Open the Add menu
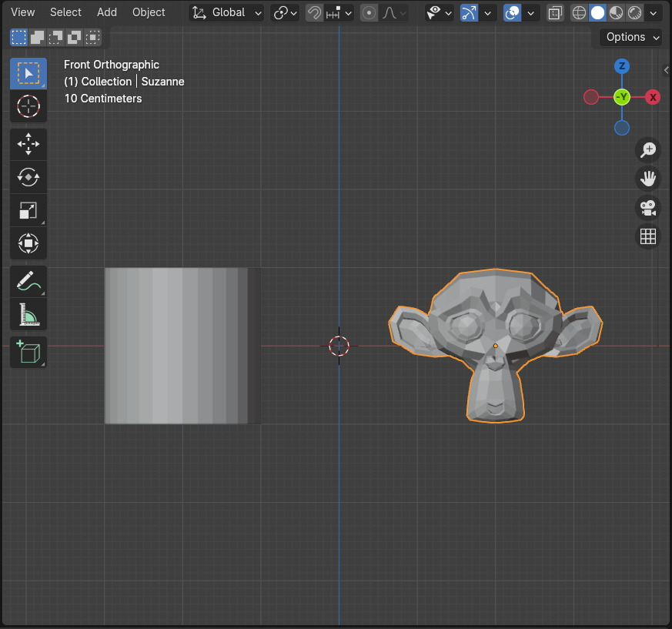The image size is (672, 629). (107, 12)
